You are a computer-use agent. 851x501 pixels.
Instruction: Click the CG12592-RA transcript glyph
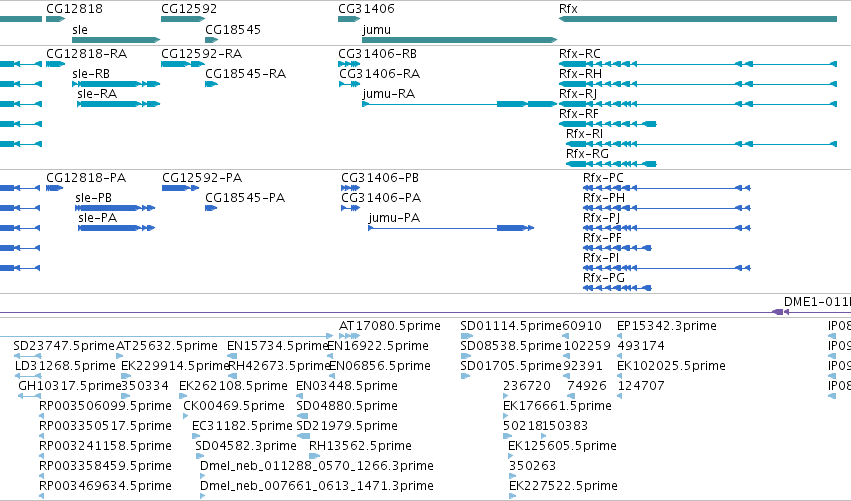[x=183, y=64]
